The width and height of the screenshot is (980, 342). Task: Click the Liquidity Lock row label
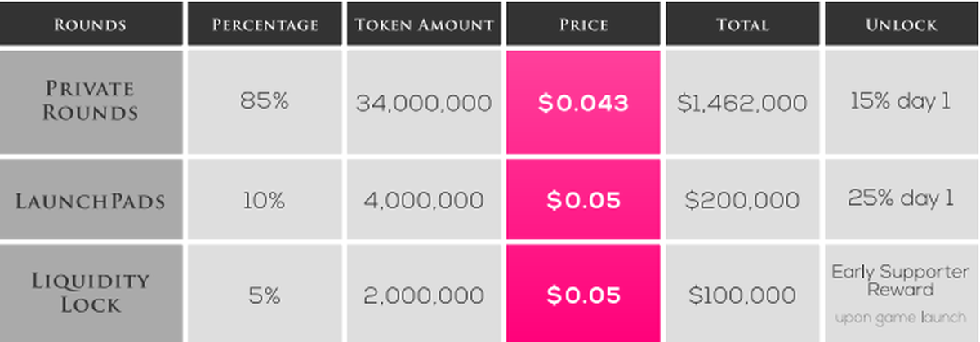(90, 293)
